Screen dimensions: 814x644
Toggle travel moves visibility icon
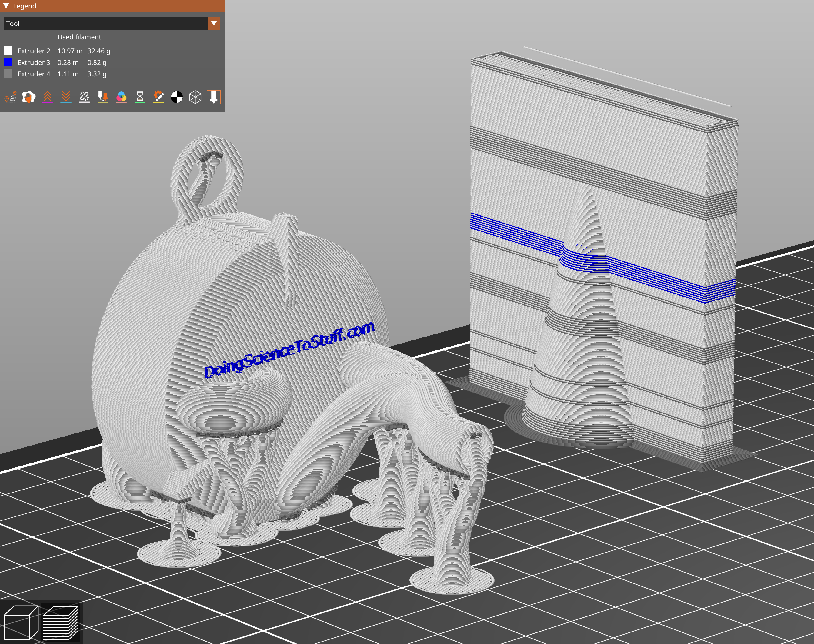[11, 97]
